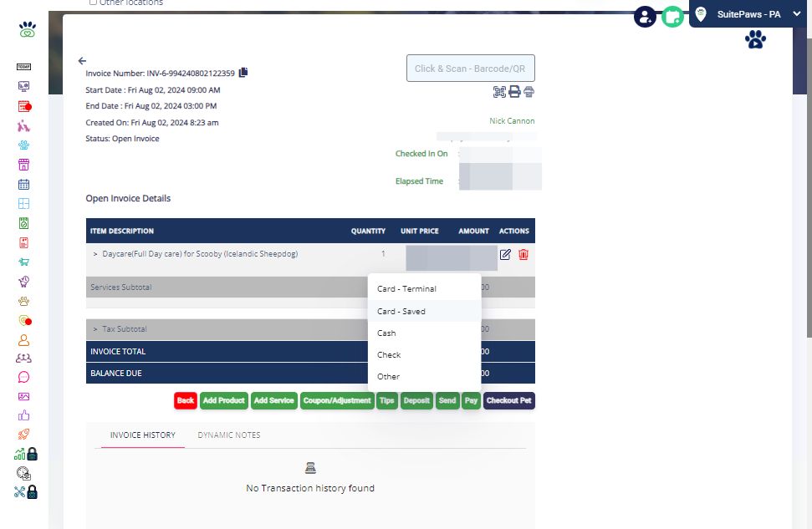Click the paw play icon under location
Image resolution: width=812 pixels, height=529 pixels.
(x=756, y=39)
